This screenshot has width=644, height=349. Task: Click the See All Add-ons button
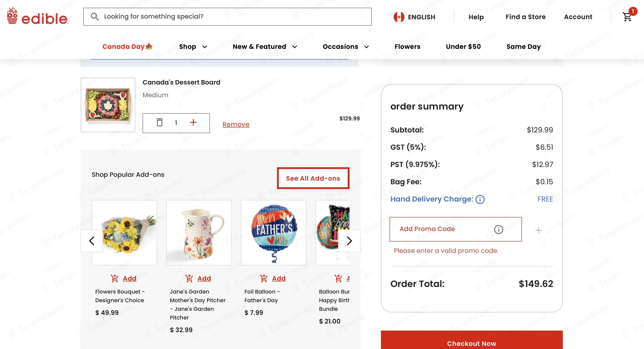(x=313, y=178)
